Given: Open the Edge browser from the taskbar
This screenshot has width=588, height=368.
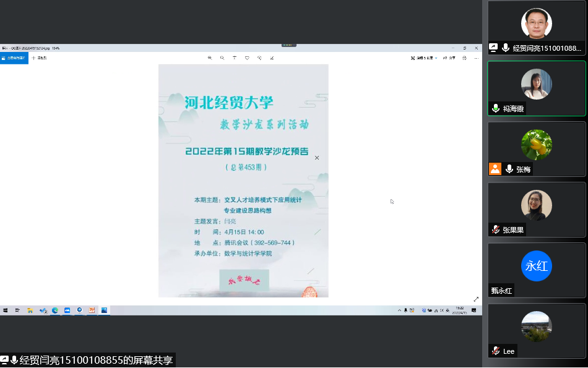Looking at the screenshot, I should 55,310.
